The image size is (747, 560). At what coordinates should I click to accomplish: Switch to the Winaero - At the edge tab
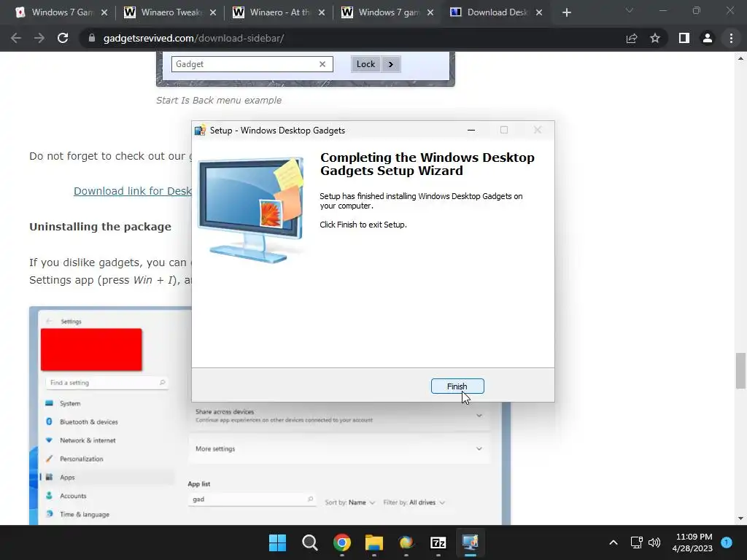coord(280,12)
